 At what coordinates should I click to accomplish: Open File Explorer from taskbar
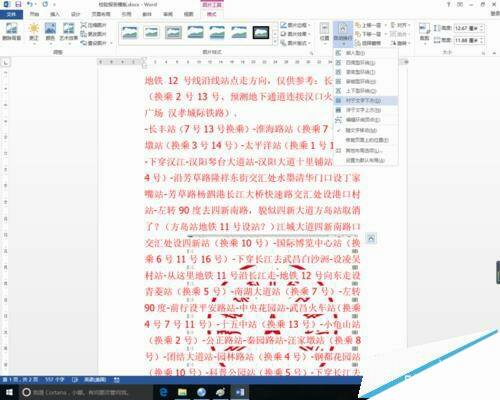coord(182,392)
